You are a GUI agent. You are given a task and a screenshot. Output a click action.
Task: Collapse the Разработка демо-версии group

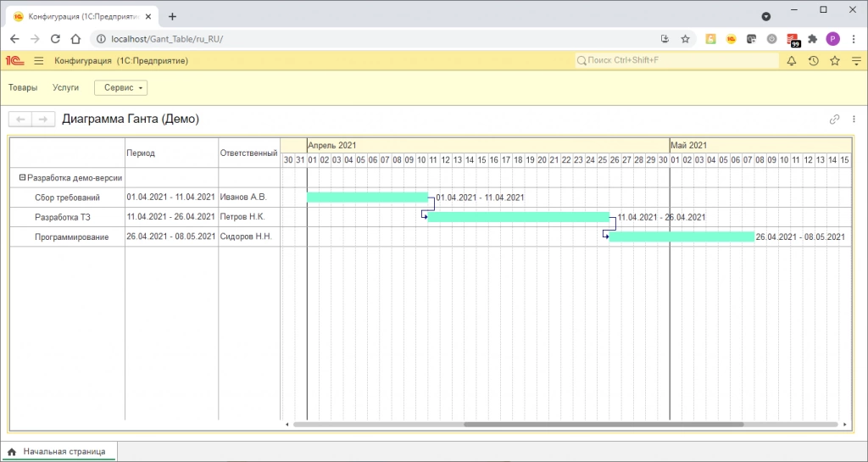pos(23,178)
